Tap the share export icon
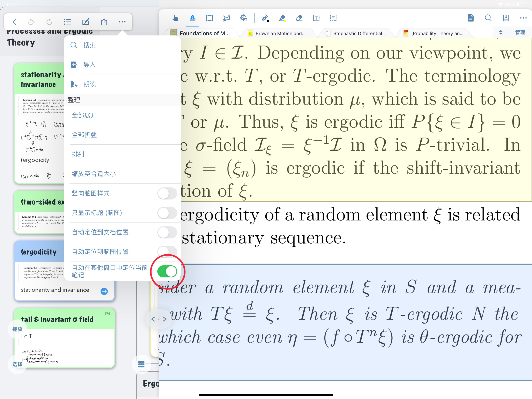The height and width of the screenshot is (399, 532). pyautogui.click(x=104, y=22)
